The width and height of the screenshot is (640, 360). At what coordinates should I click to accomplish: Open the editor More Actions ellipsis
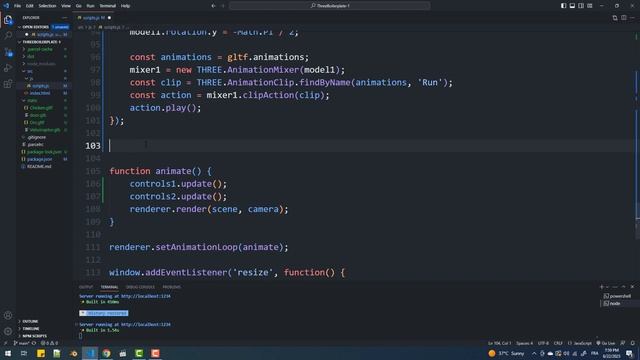[x=633, y=18]
